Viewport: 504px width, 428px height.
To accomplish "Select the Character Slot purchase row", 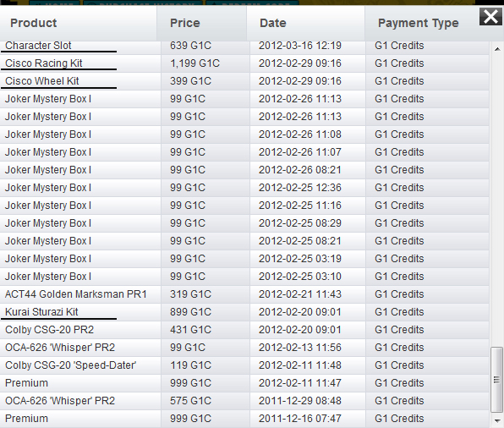I will tap(244, 46).
